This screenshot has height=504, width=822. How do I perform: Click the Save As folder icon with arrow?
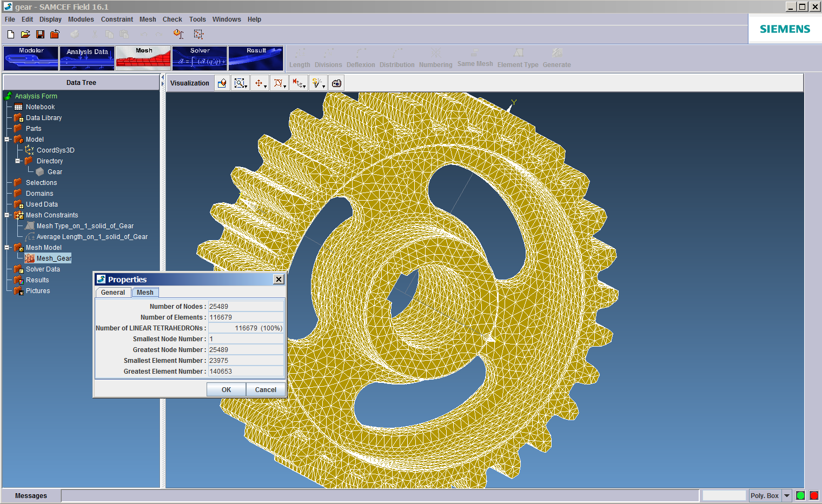tap(55, 34)
